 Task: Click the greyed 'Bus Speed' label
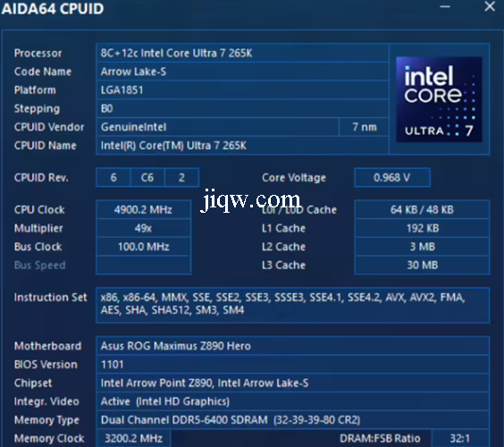40,266
